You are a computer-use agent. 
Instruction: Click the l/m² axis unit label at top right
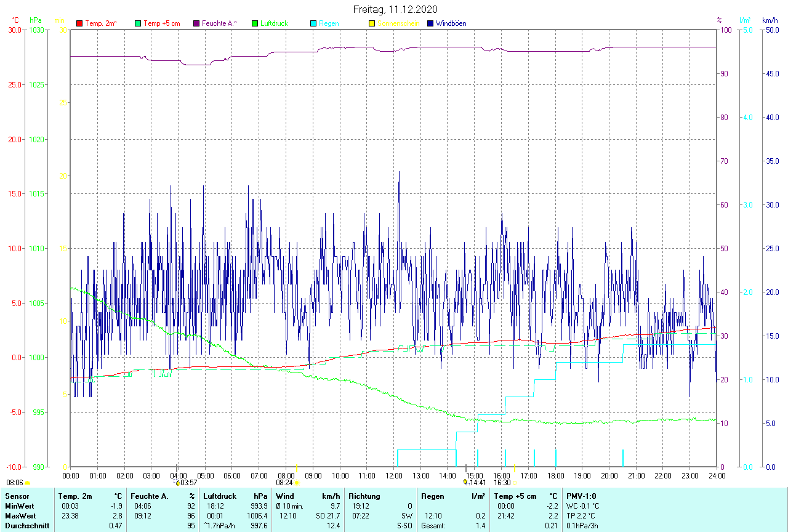746,20
